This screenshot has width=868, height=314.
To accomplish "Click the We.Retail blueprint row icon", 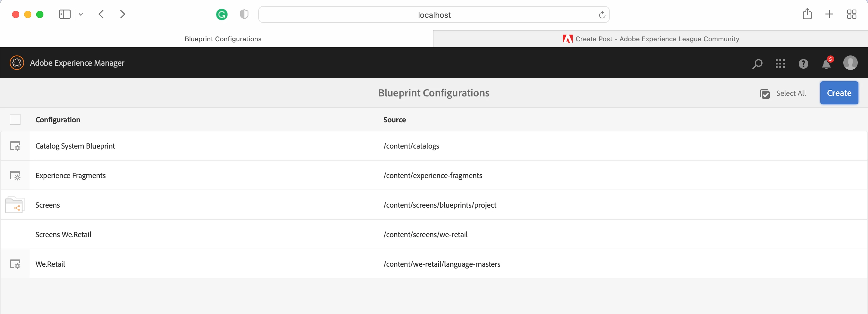I will point(15,264).
